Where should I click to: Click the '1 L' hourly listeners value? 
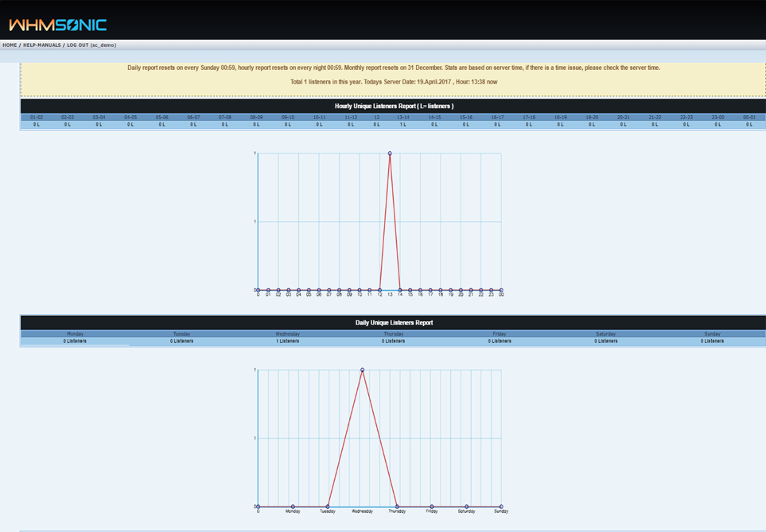click(403, 125)
